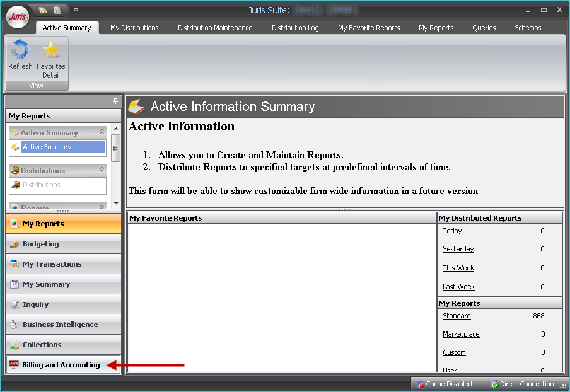
Task: Collapse the Distributions group chevron
Action: click(x=102, y=170)
